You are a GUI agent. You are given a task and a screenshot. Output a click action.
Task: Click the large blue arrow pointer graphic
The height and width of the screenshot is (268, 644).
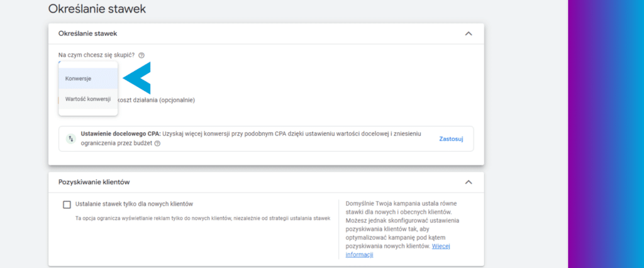[136, 78]
